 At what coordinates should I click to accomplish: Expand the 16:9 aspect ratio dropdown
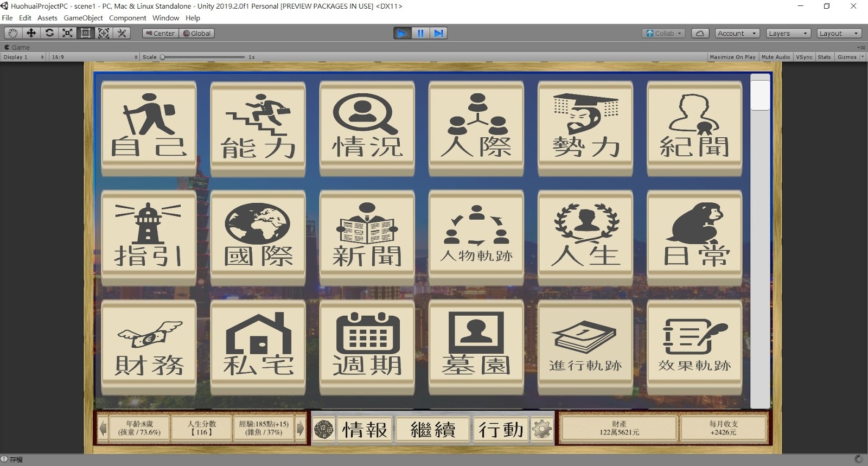[94, 57]
